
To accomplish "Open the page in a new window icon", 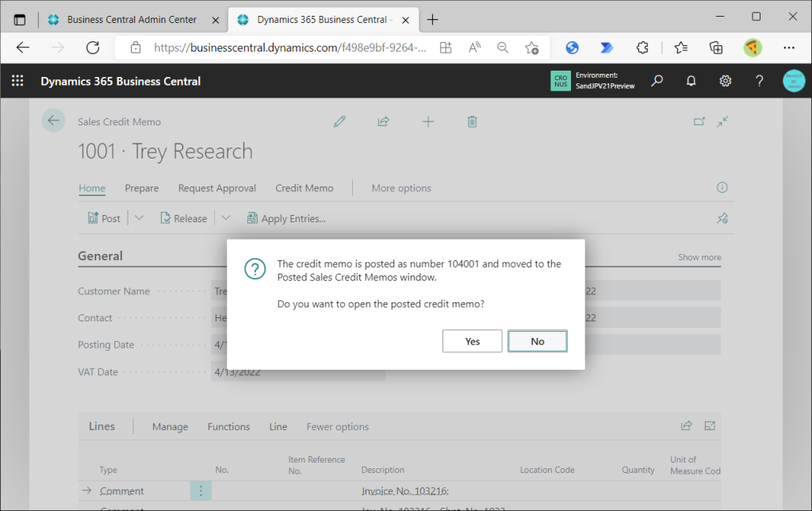I will tap(699, 121).
